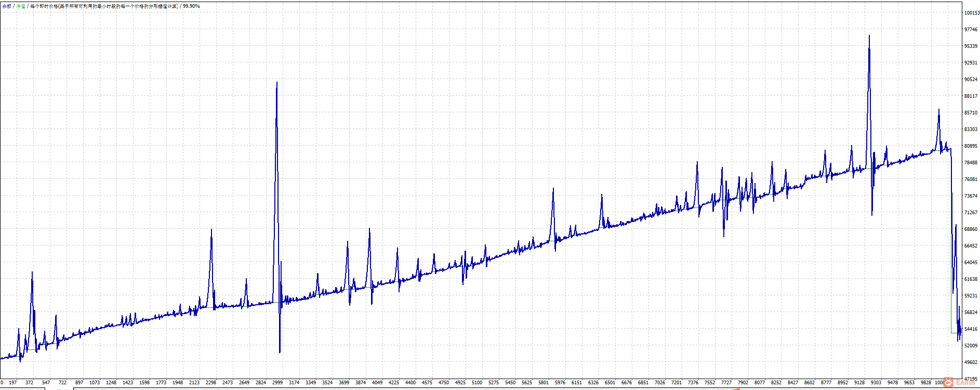Click the 54416 value on the price axis
Viewport: 980px width, 390px height.
(x=971, y=329)
